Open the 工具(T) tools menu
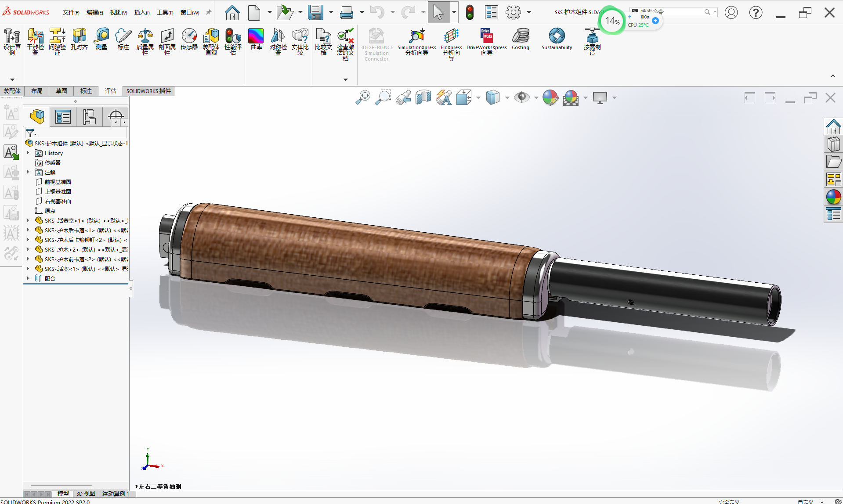Image resolution: width=843 pixels, height=504 pixels. point(165,12)
